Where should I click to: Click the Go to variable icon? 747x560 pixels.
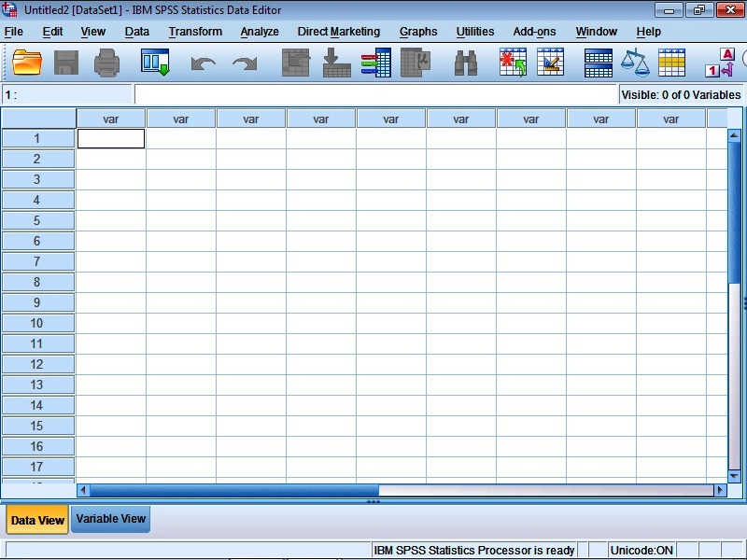pos(337,63)
